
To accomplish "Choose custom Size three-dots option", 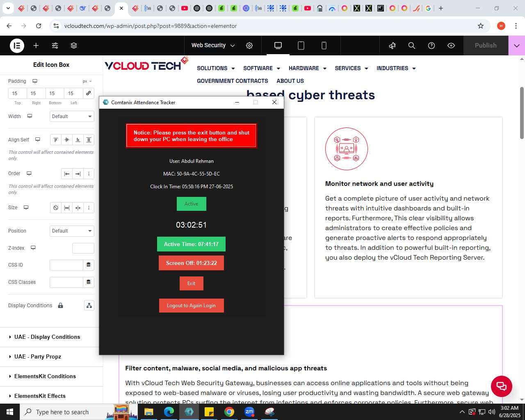I will [x=89, y=208].
